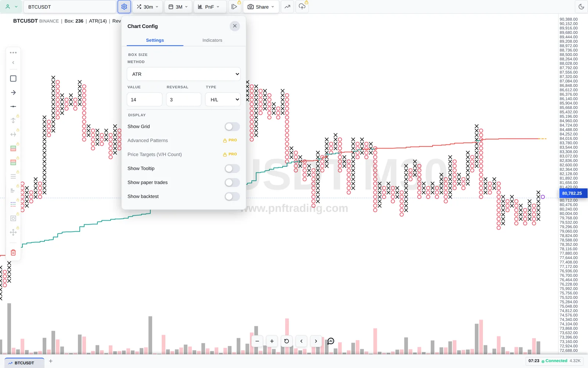Click the trend line chart icon
The height and width of the screenshot is (368, 588).
[x=287, y=7]
